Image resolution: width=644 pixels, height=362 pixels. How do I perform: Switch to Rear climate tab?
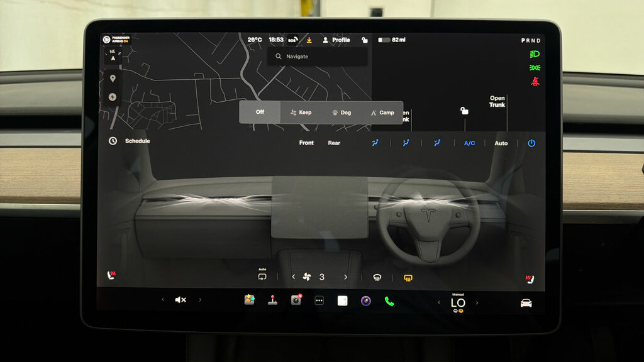pos(334,143)
